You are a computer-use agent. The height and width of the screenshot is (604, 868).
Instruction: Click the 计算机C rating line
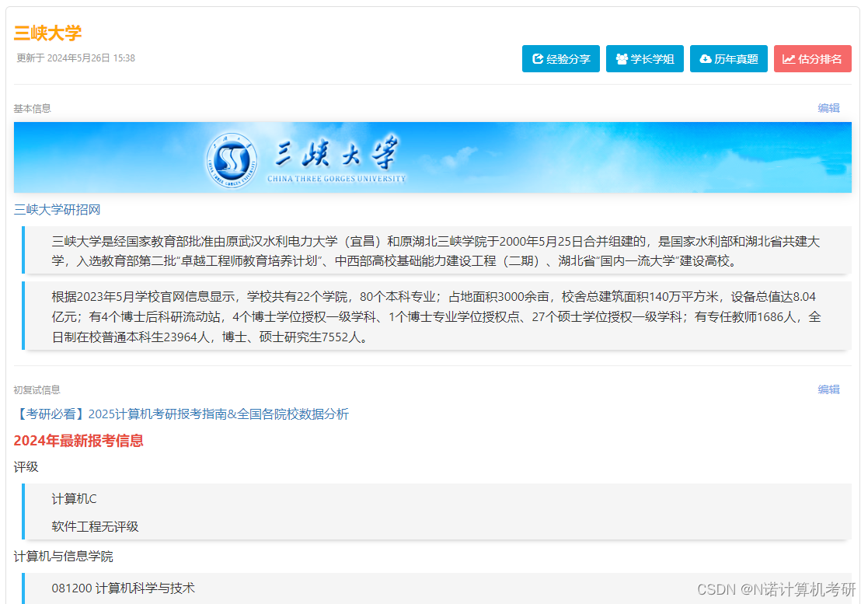[74, 499]
